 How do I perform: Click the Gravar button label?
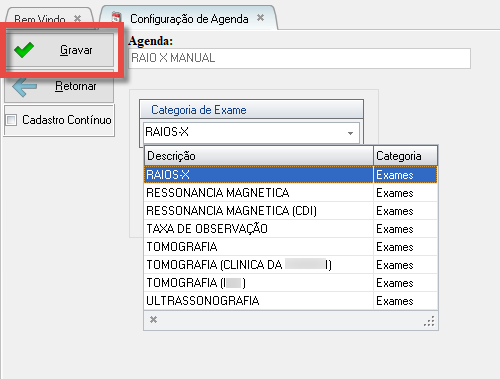pos(76,50)
